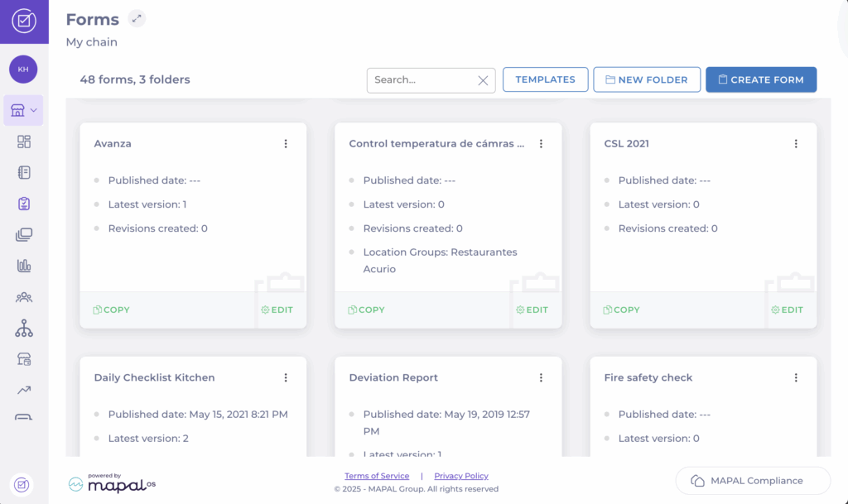
Task: Open the dashboard grid icon in sidebar
Action: click(24, 142)
